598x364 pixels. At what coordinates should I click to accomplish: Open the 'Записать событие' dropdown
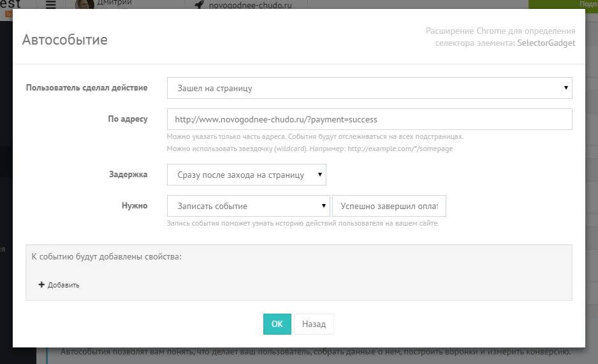[x=248, y=206]
